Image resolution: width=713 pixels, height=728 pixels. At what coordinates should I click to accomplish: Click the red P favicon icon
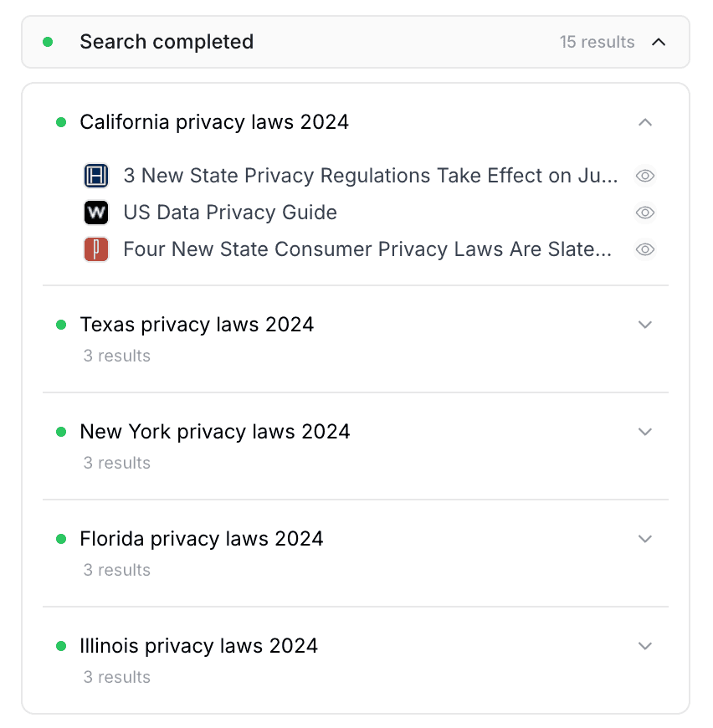pos(96,249)
